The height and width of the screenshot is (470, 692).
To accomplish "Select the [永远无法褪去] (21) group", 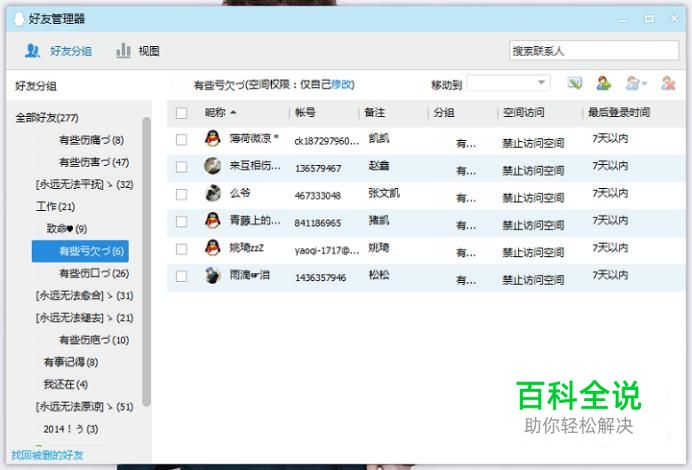I will click(x=84, y=317).
